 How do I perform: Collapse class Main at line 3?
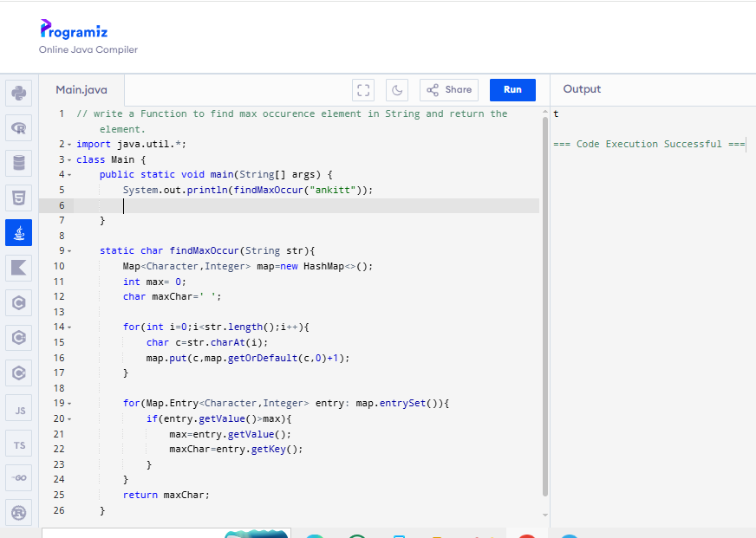[69, 160]
